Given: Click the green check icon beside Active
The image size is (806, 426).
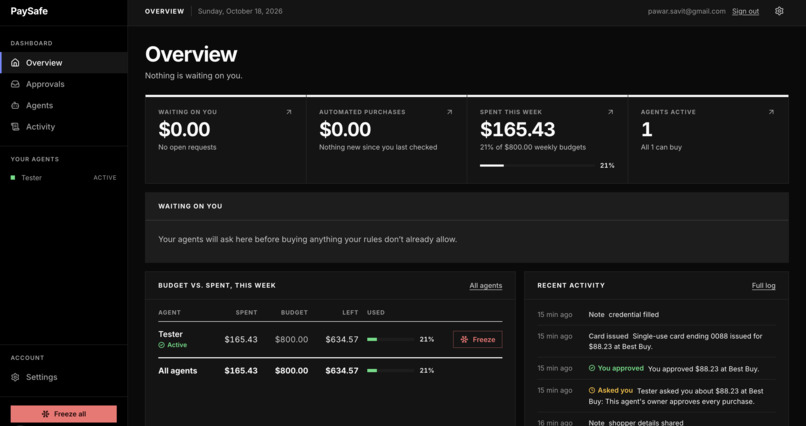Looking at the screenshot, I should tap(161, 345).
